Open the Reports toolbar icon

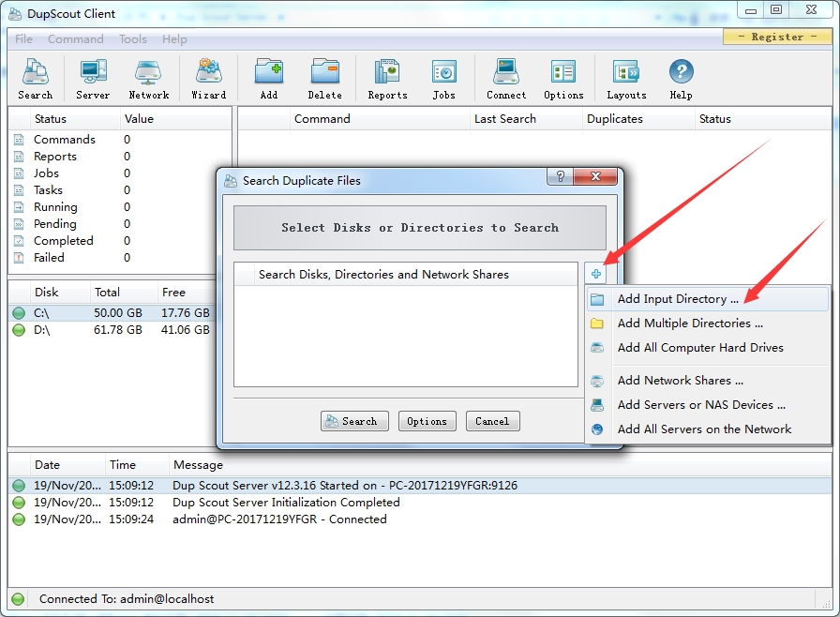tap(387, 80)
